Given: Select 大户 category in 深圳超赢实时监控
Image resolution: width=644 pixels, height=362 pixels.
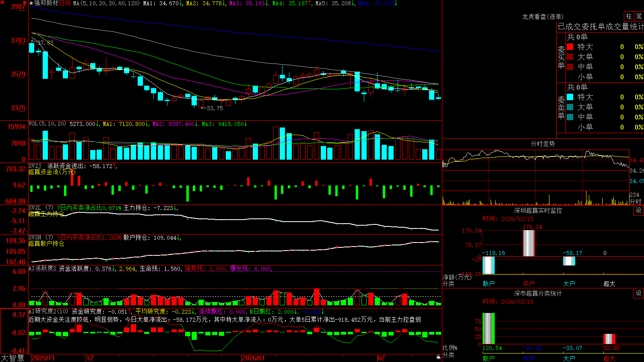Looking at the screenshot, I should pyautogui.click(x=569, y=284).
